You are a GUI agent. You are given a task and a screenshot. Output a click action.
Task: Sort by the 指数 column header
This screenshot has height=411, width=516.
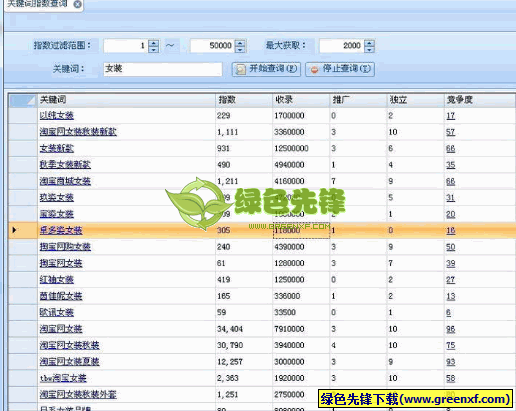(244, 100)
